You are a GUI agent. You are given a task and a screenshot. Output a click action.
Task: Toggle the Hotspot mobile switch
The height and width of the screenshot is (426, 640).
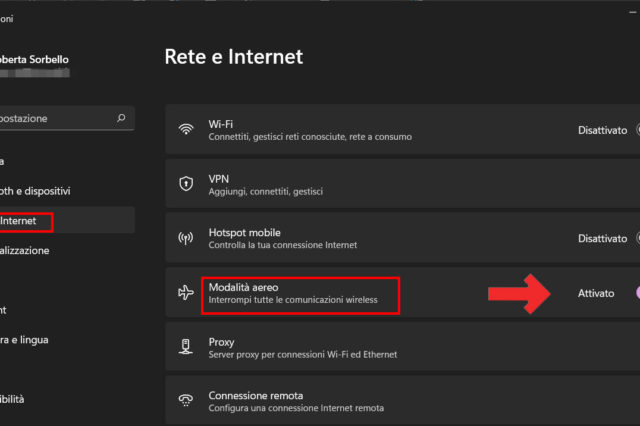click(636, 239)
